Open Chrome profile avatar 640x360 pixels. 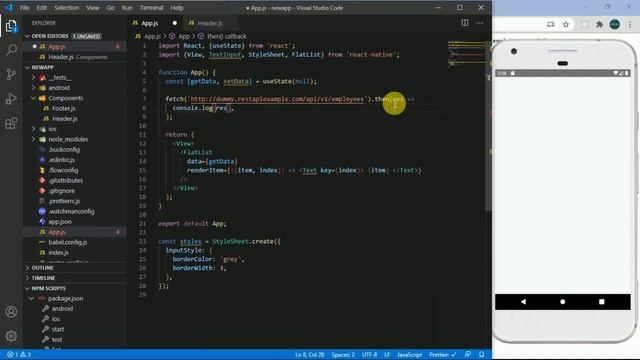(615, 24)
